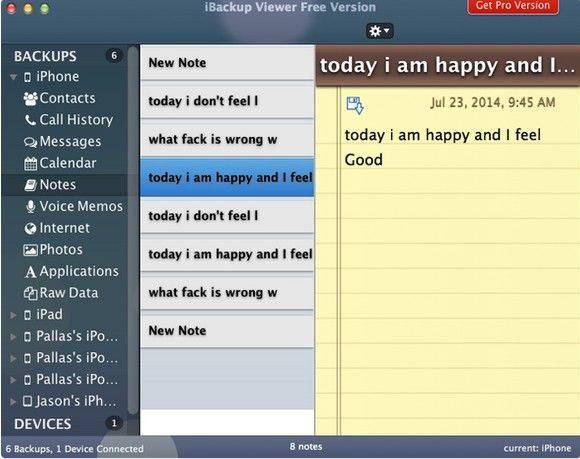Click the save note export icon
580x459 pixels.
pyautogui.click(x=355, y=105)
